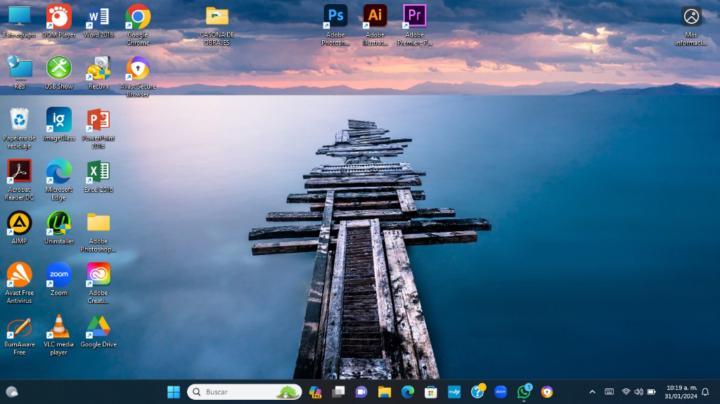This screenshot has width=720, height=404.
Task: Click the Buscar search box in taskbar
Action: tap(244, 392)
